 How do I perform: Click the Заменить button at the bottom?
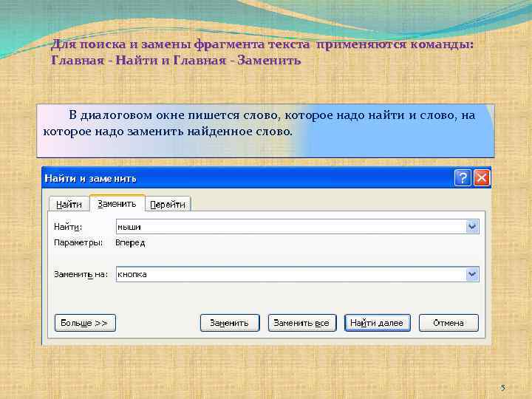tap(230, 323)
